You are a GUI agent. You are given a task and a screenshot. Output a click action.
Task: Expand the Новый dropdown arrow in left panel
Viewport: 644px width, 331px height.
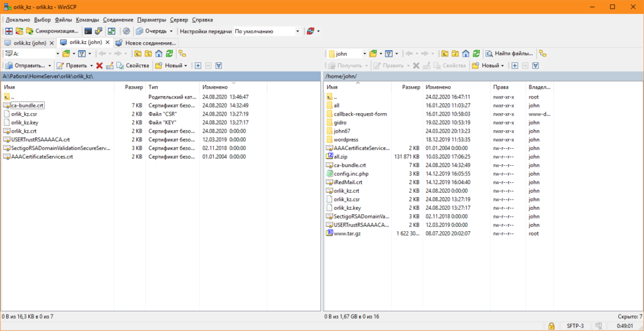[x=186, y=65]
